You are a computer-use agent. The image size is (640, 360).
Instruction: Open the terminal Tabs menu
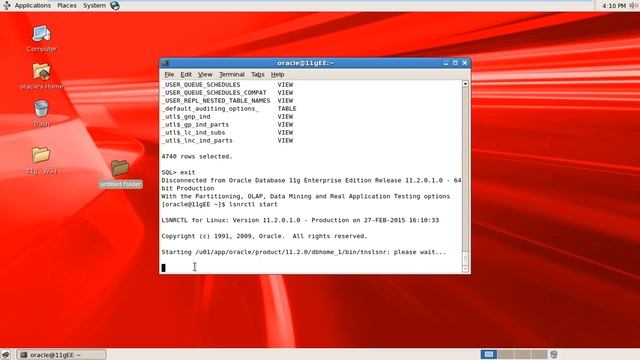pos(258,74)
